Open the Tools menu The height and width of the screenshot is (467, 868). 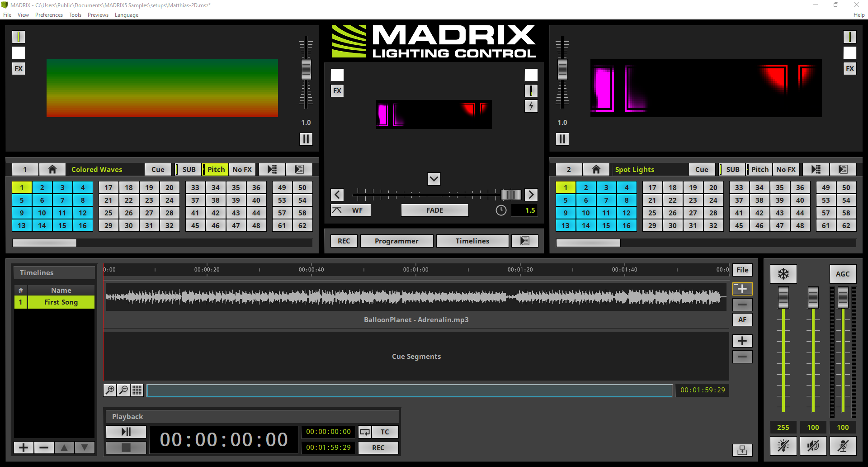pos(75,15)
